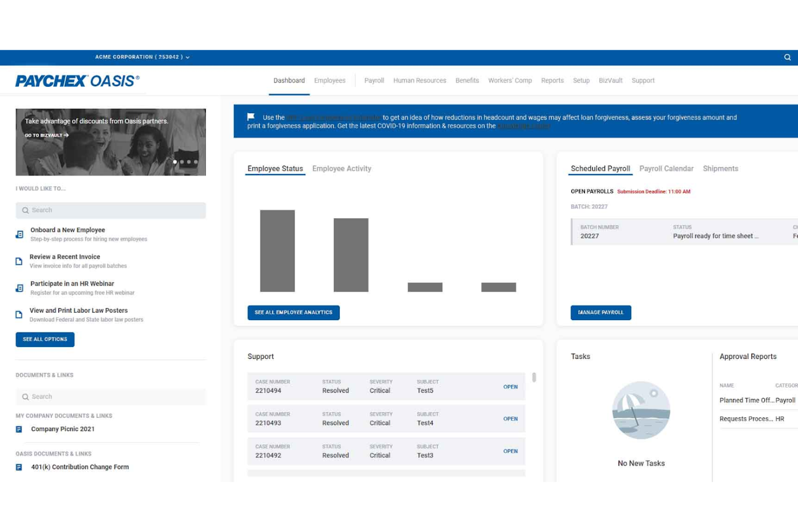
Task: Open the search icon in the top blue bar
Action: (787, 57)
